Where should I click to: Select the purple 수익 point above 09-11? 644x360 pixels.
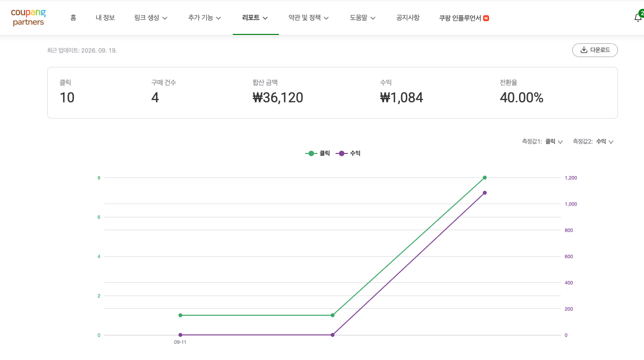(x=181, y=335)
